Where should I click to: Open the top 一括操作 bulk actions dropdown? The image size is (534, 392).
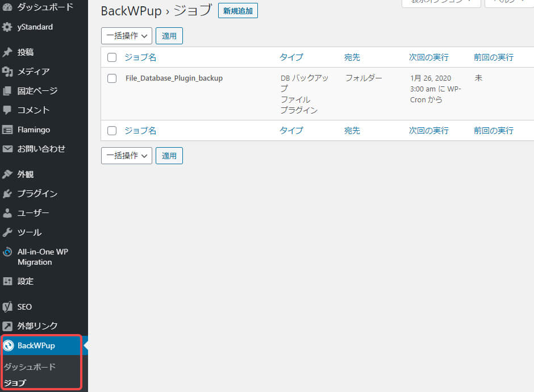[x=126, y=36]
